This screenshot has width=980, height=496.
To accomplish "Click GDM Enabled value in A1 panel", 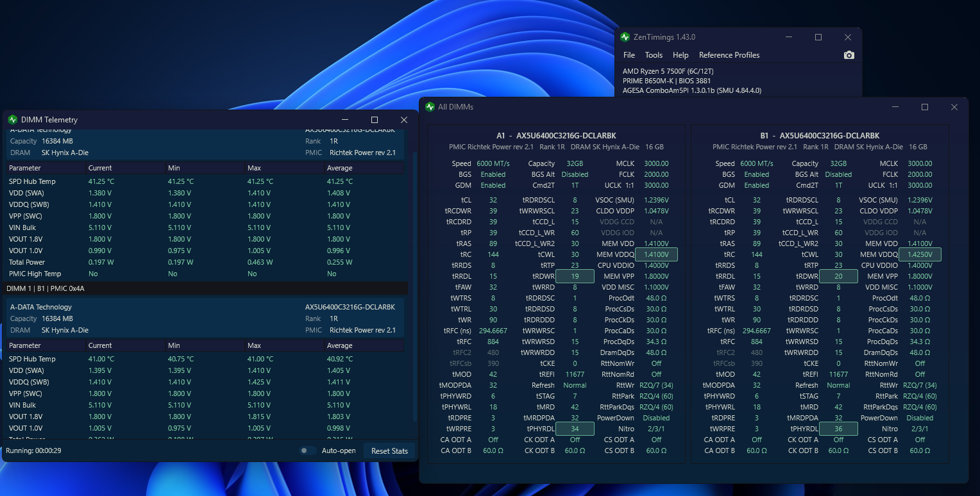I will click(x=493, y=185).
